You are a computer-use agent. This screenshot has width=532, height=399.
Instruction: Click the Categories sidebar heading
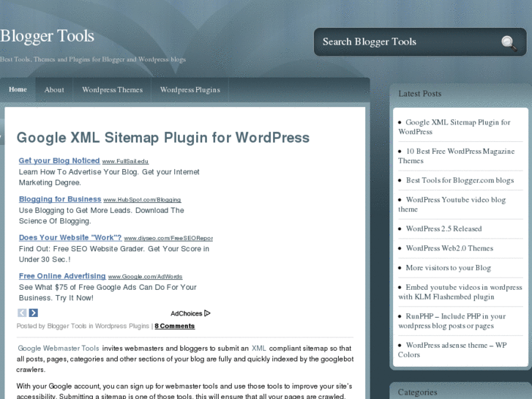tap(417, 392)
